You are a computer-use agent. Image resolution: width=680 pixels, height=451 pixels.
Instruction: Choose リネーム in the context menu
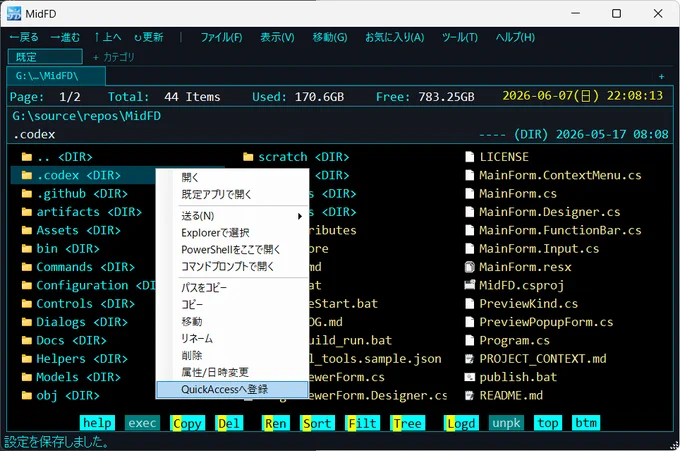point(232,338)
